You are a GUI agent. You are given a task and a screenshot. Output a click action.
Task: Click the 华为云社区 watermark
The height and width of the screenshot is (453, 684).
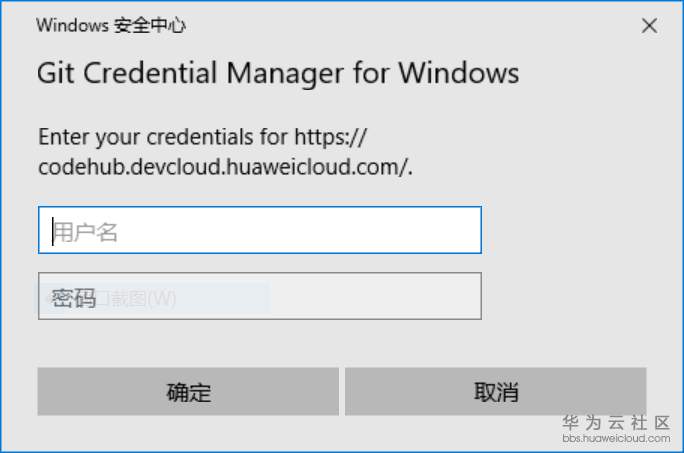click(616, 423)
